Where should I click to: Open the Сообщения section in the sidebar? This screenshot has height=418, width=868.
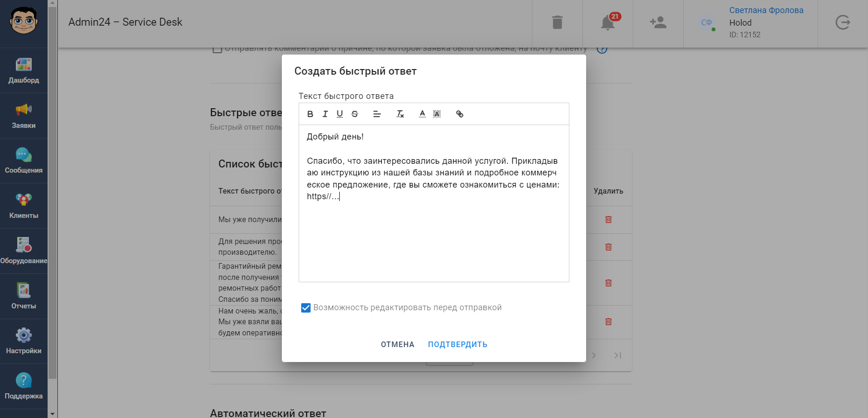(24, 161)
